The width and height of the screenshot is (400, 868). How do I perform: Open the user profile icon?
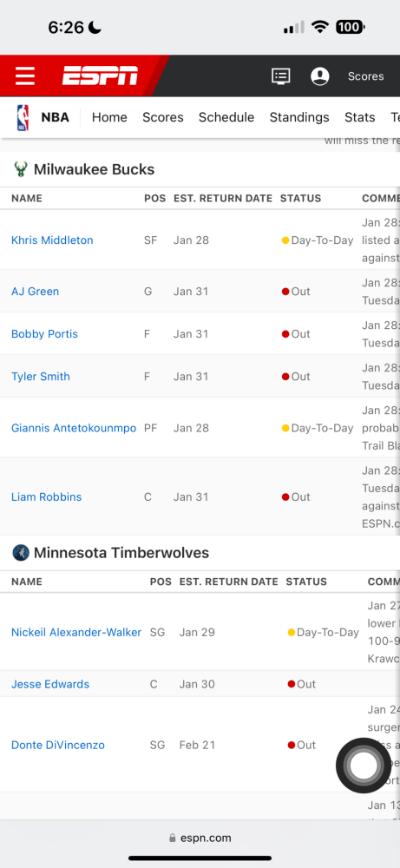pos(320,76)
